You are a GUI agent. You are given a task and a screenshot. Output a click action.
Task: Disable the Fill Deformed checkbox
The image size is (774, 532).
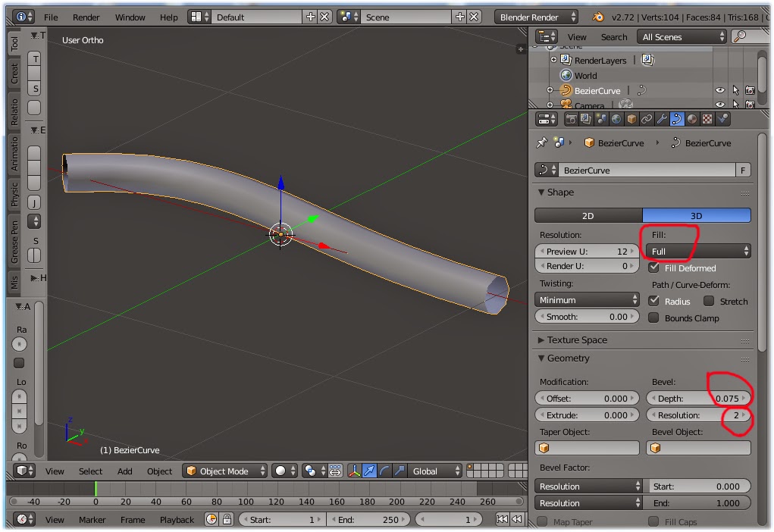655,268
